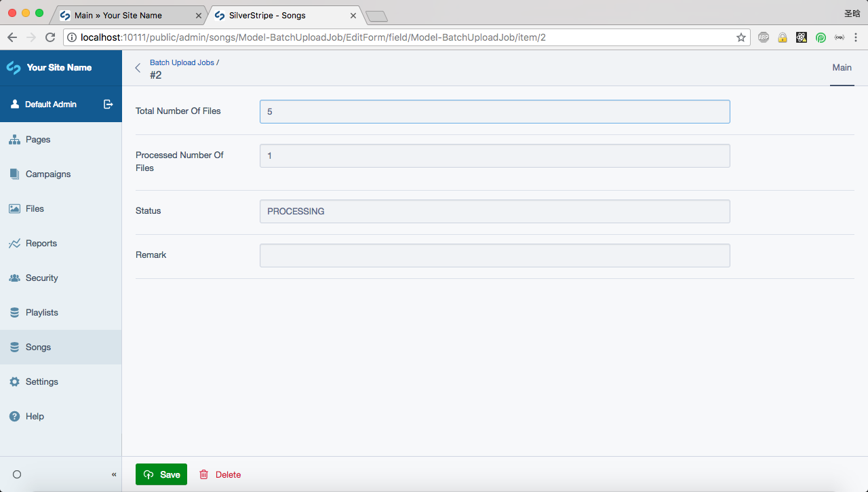Screen dimensions: 868x492
Task: Click the Playlists database icon
Action: point(14,313)
